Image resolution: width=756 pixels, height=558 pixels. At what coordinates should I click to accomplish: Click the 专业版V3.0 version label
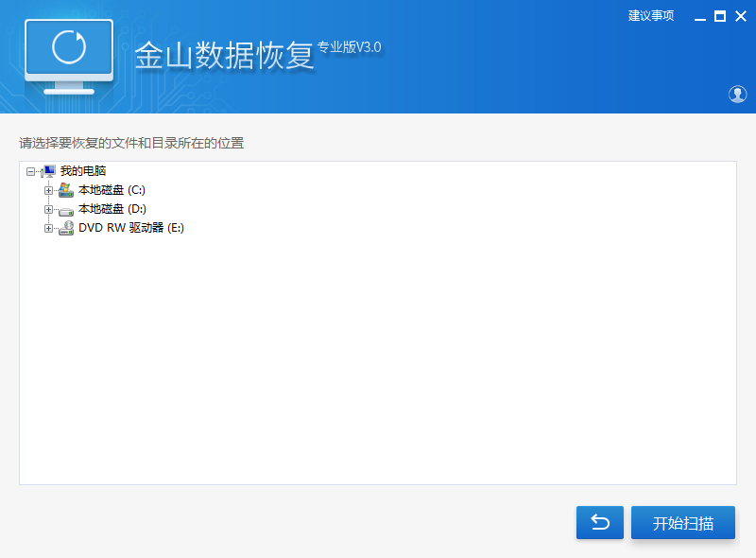coord(349,47)
